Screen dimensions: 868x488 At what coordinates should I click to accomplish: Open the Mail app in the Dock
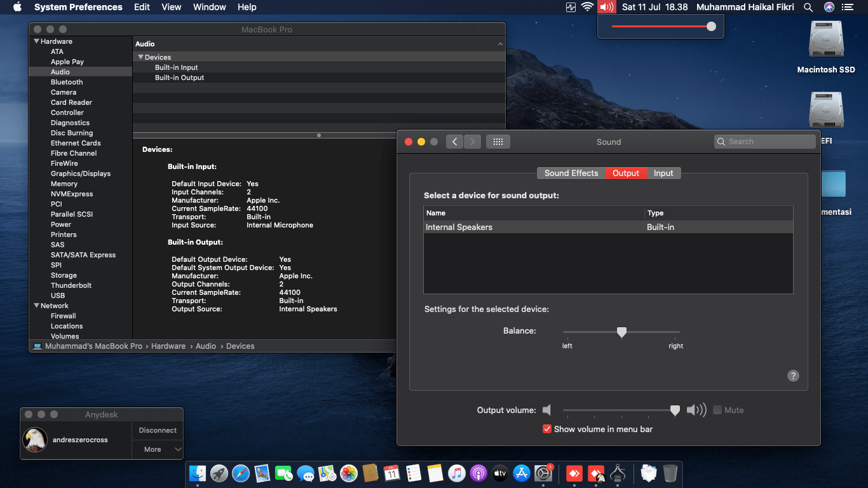click(x=262, y=473)
